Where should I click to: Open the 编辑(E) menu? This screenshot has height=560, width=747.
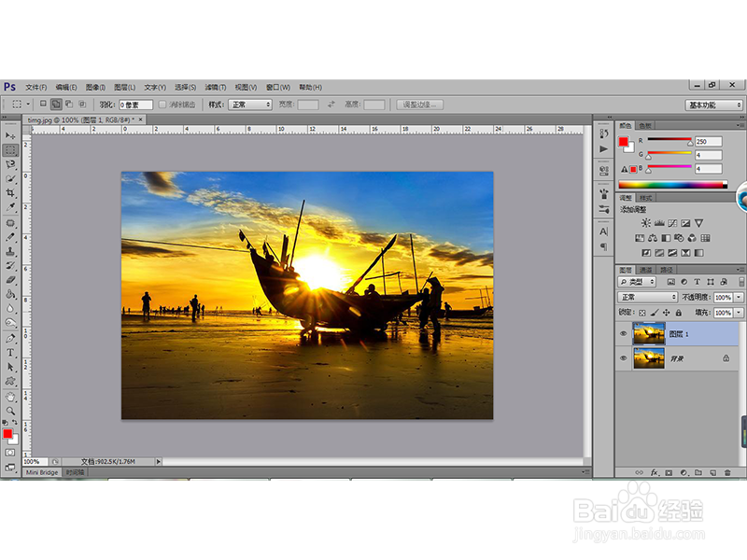pos(66,87)
